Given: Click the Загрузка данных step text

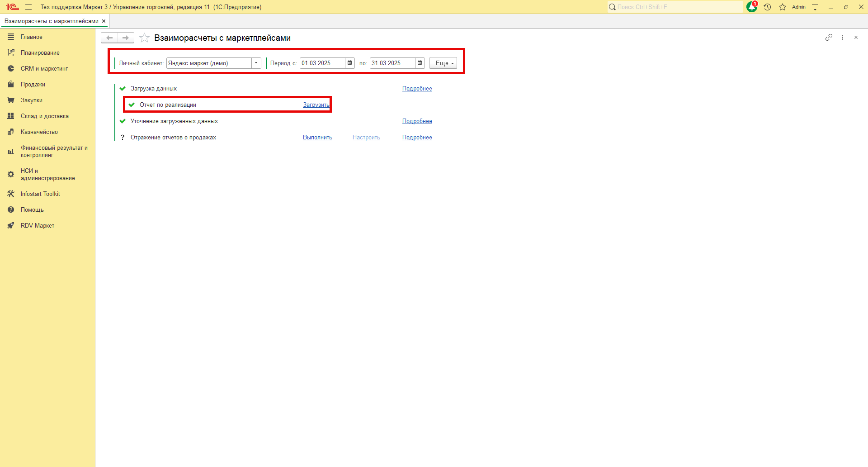Looking at the screenshot, I should 154,88.
